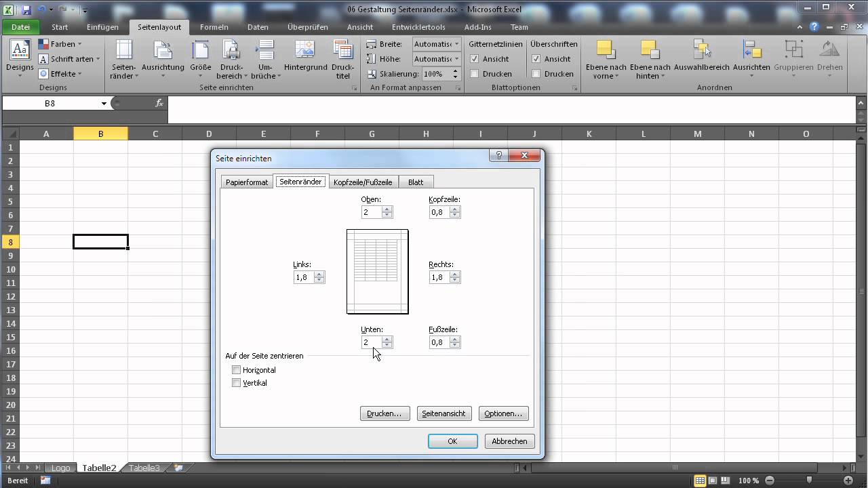
Task: Click the Optionen... button
Action: pyautogui.click(x=503, y=413)
